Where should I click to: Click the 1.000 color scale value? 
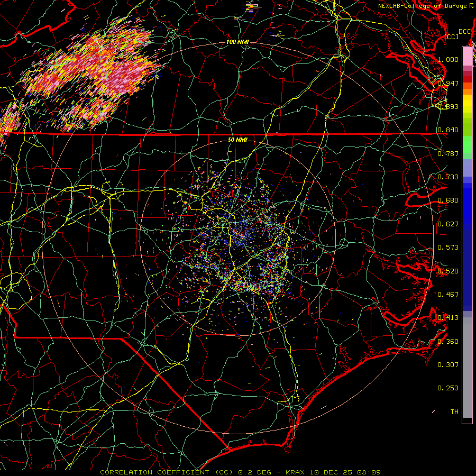coord(448,59)
